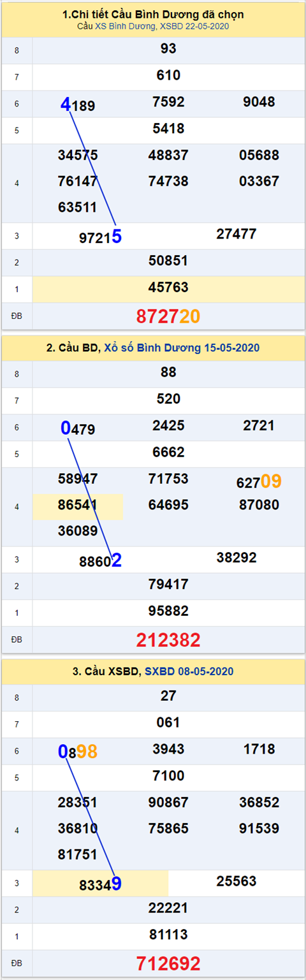Image resolution: width=306 pixels, height=980 pixels.
Task: Click the number 7592
Action: (x=168, y=102)
